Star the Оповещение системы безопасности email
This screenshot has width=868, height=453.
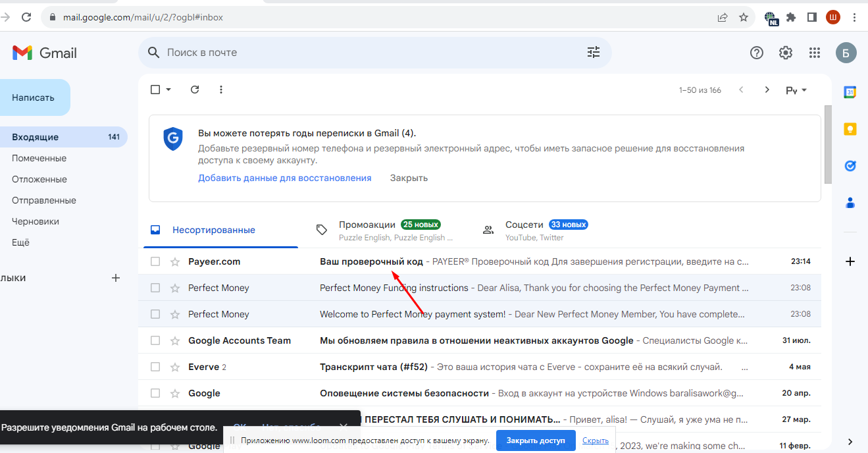click(x=175, y=393)
